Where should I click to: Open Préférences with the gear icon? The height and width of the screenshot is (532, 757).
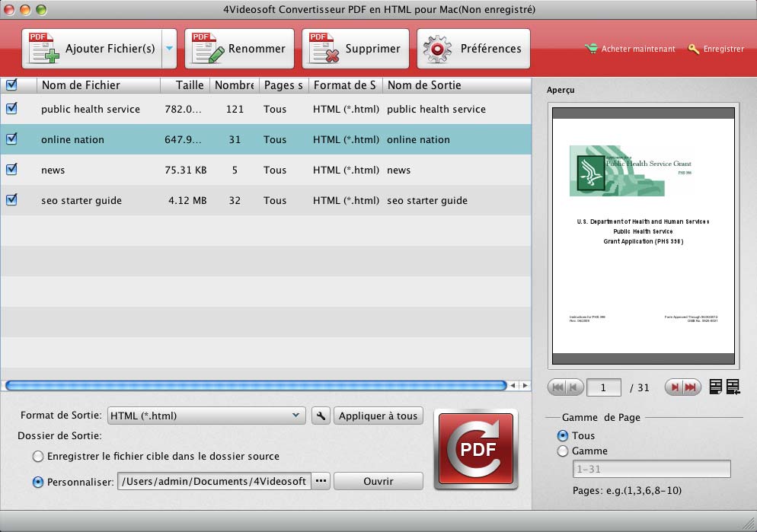pos(474,49)
